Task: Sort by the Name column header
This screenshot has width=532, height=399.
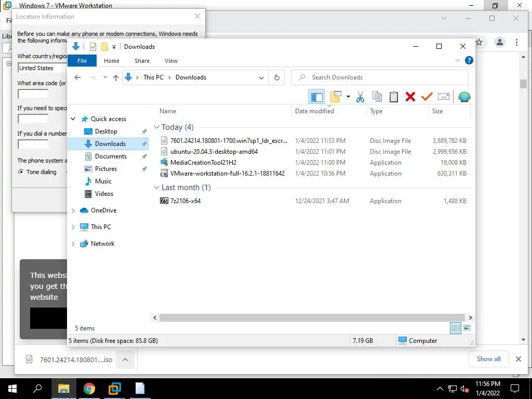Action: (223, 111)
